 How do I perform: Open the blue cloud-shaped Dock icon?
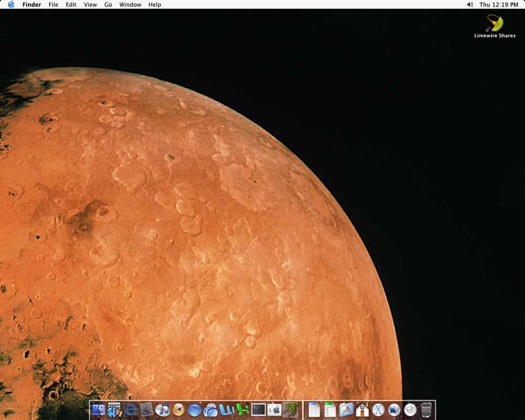pos(211,410)
